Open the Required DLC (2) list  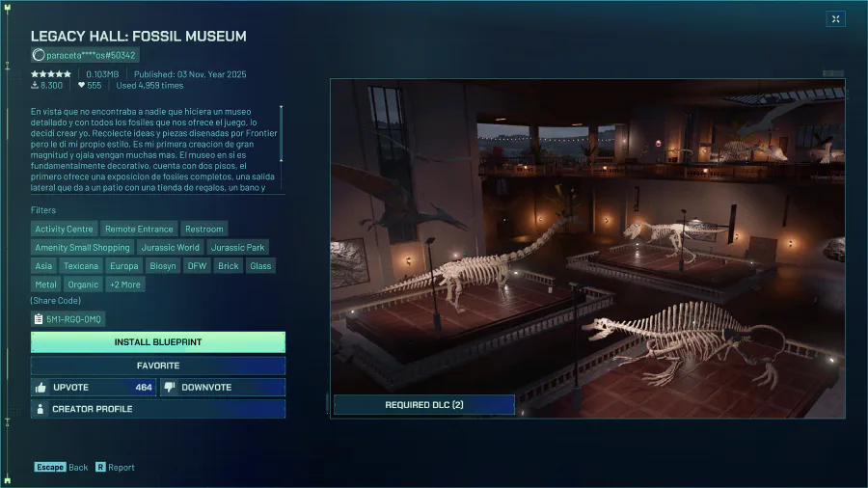tap(423, 405)
